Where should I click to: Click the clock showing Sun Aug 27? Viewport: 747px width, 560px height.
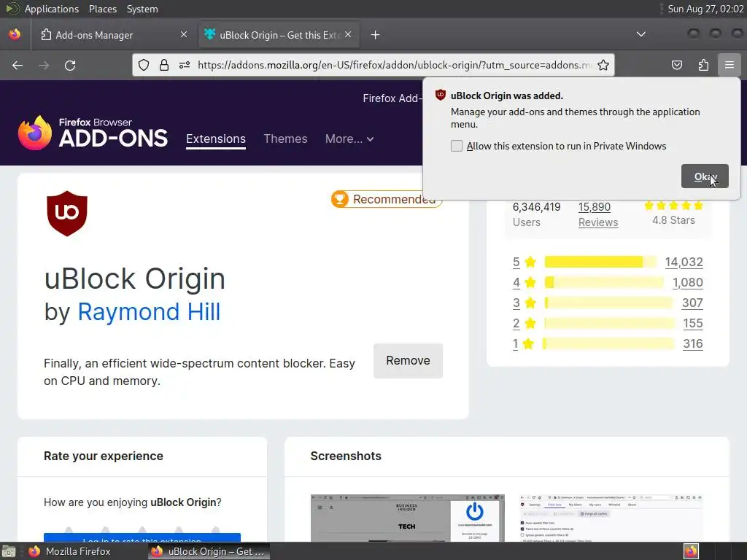pyautogui.click(x=705, y=9)
